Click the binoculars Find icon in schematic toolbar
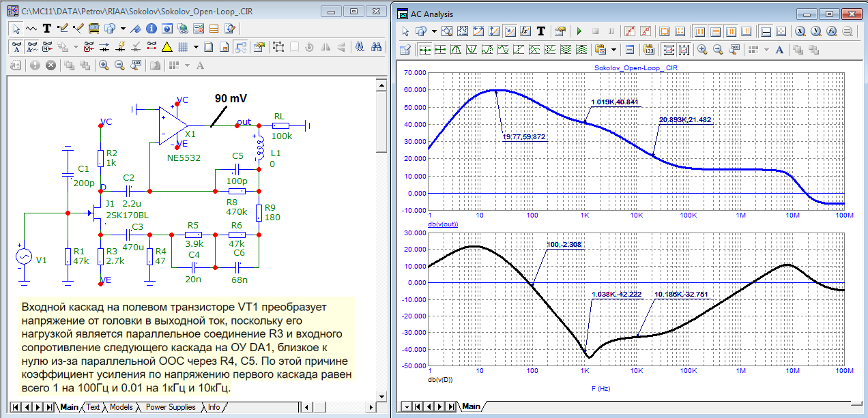This screenshot has height=418, width=868. 375,47
